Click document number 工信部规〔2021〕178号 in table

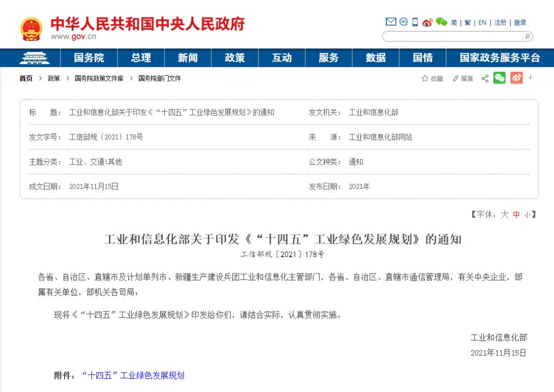coord(106,137)
